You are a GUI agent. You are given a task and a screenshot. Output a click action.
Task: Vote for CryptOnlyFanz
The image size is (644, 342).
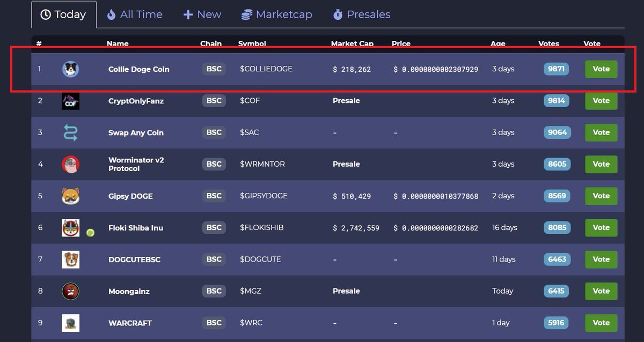pos(601,101)
